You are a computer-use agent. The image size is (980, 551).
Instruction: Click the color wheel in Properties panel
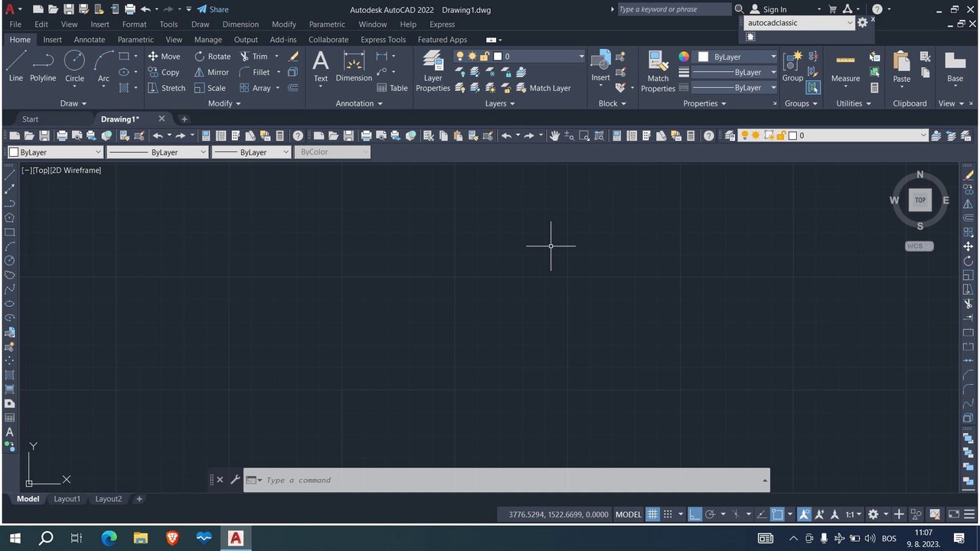[x=684, y=57]
